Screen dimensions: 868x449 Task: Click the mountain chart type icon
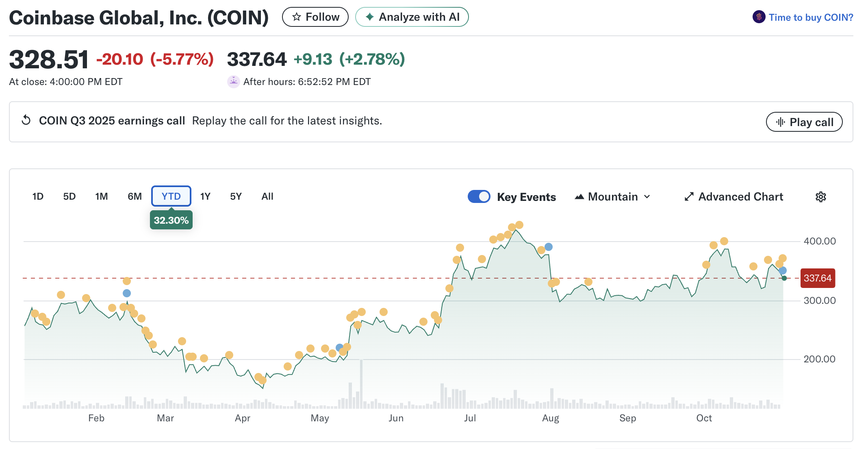click(579, 197)
